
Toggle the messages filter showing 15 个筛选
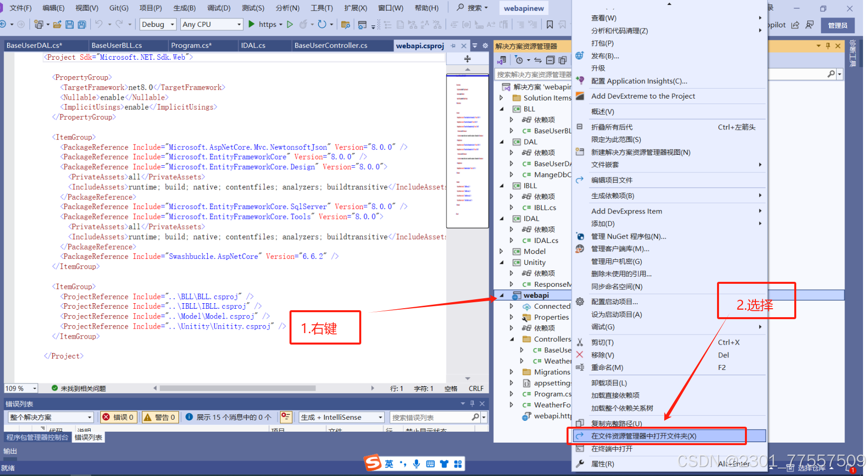click(228, 417)
